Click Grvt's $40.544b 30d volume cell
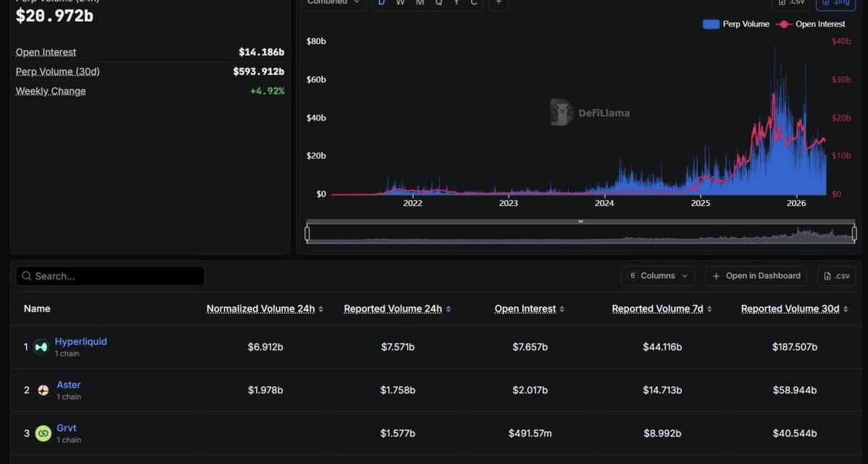 (x=795, y=434)
